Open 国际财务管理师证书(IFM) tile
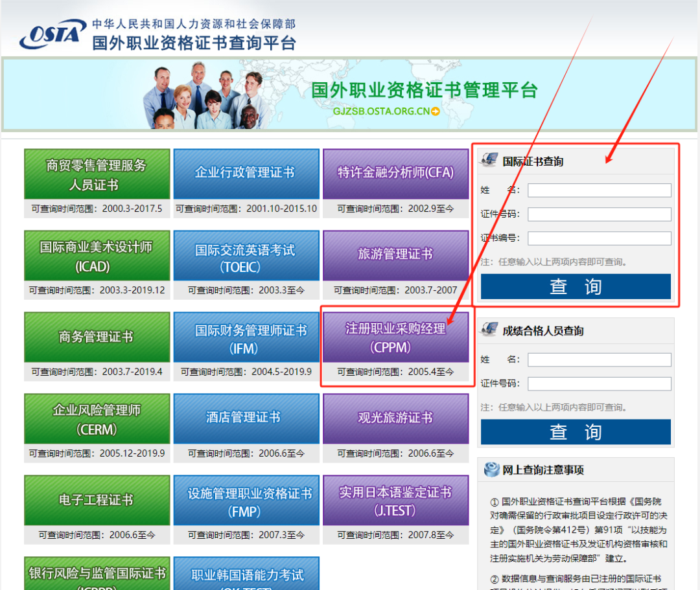700x590 pixels. click(246, 337)
